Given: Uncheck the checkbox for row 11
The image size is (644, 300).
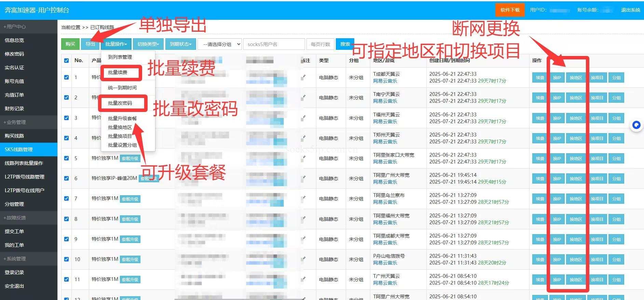Looking at the screenshot, I should pos(66,279).
